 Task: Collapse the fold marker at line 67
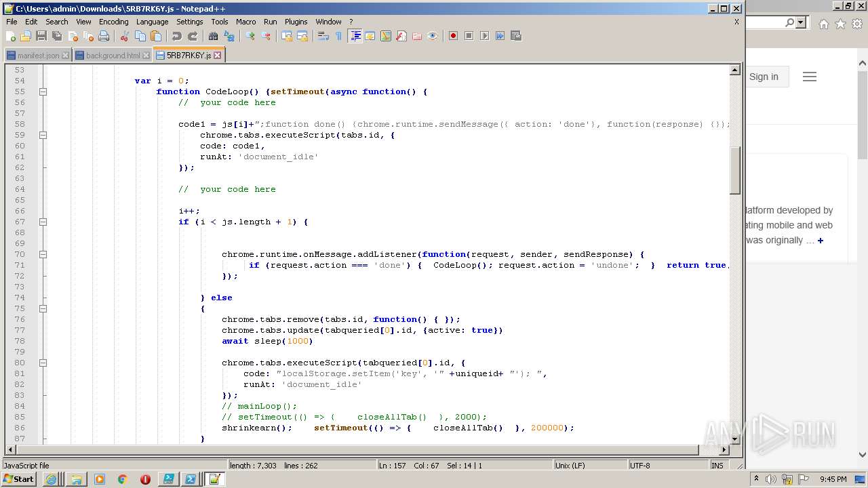pyautogui.click(x=43, y=222)
